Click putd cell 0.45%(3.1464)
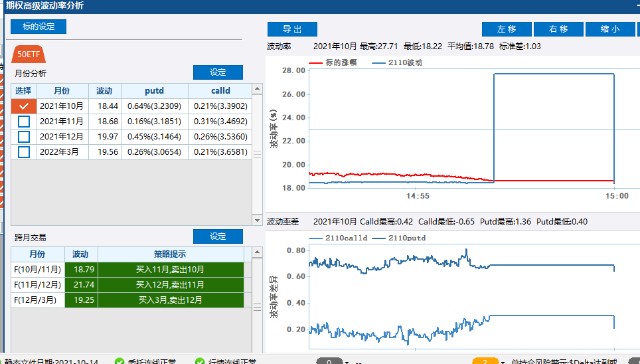 154,137
